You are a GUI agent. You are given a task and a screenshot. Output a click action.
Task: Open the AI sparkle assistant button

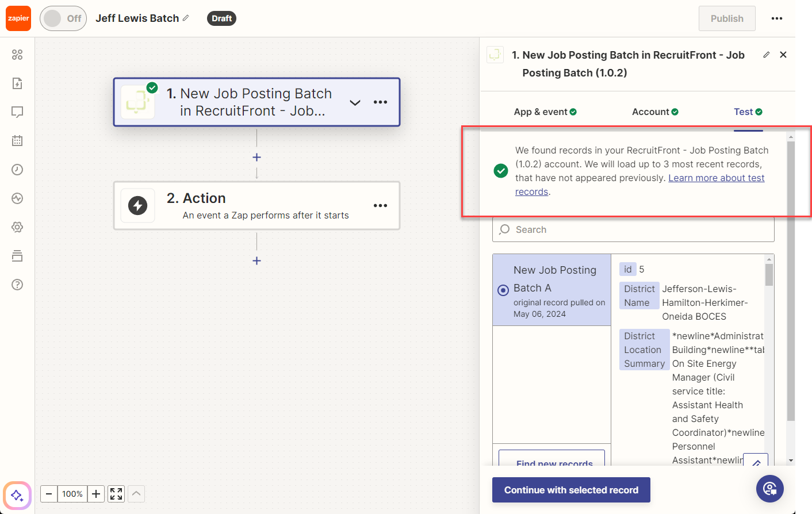click(17, 495)
